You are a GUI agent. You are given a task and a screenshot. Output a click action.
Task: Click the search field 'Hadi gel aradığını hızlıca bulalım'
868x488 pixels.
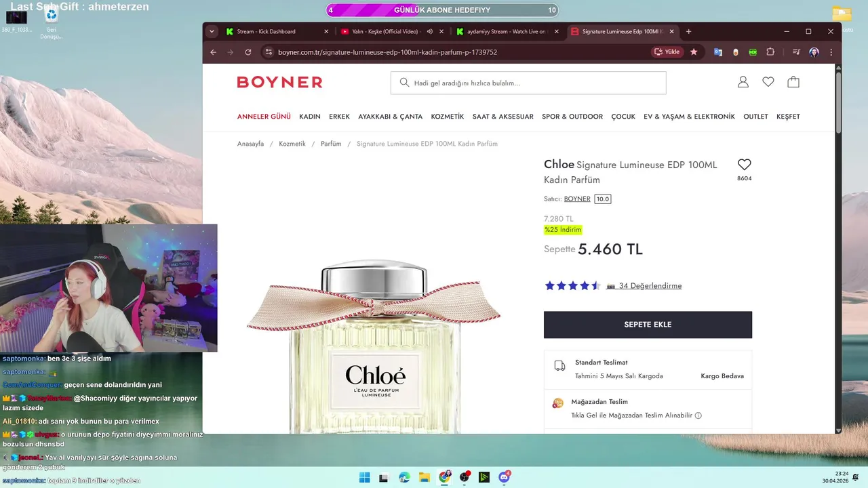point(528,83)
